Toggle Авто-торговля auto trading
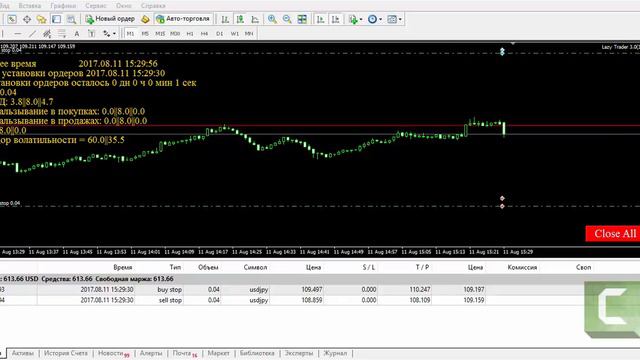The image size is (640, 360). click(x=184, y=19)
